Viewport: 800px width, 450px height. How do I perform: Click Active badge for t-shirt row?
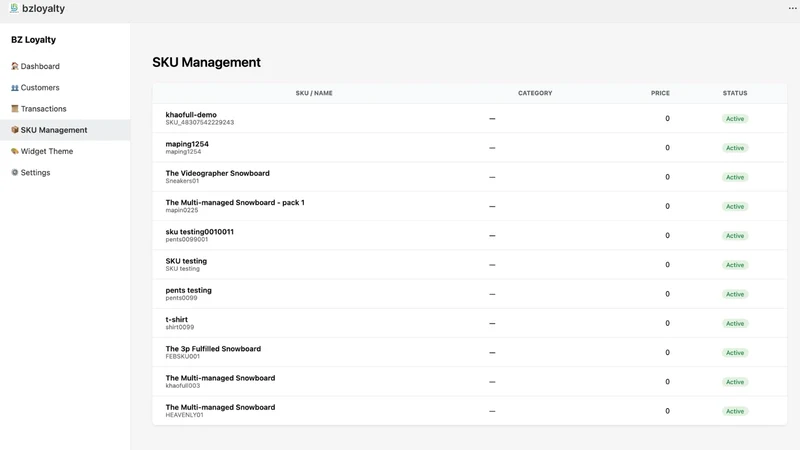tap(735, 323)
